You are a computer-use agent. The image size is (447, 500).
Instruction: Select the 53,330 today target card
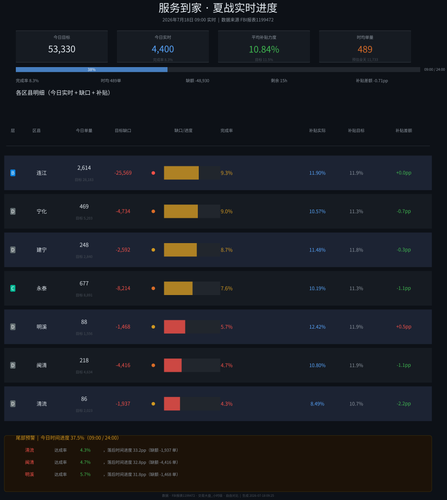click(62, 46)
